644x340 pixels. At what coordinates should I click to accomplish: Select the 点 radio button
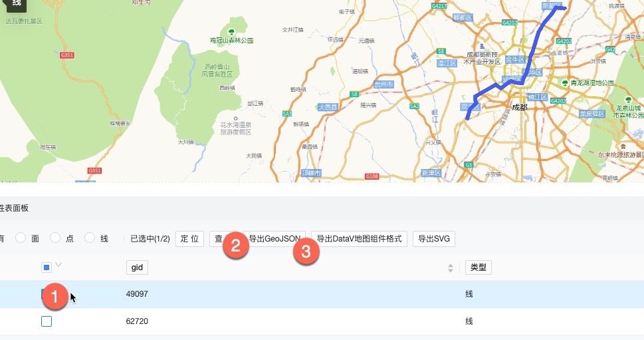coord(55,238)
